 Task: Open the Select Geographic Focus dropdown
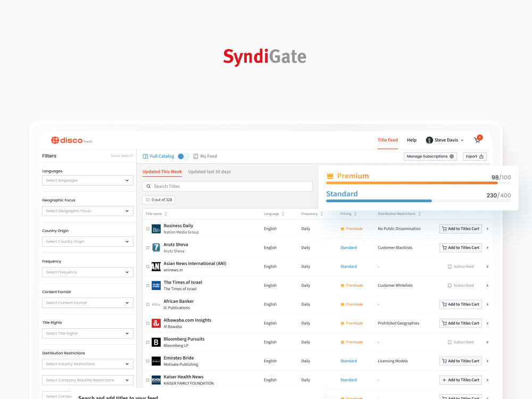tap(88, 211)
